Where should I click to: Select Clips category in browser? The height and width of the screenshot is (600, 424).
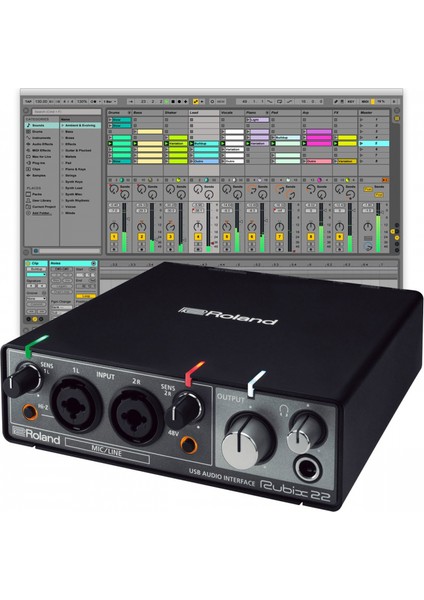coord(42,169)
